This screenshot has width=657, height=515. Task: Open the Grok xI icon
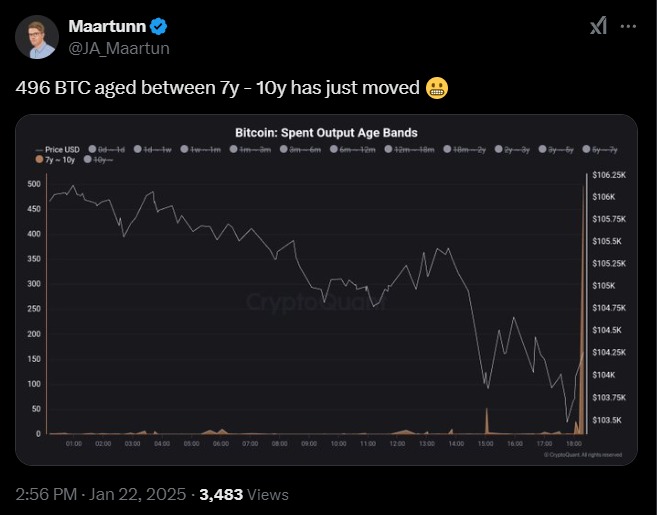(598, 26)
